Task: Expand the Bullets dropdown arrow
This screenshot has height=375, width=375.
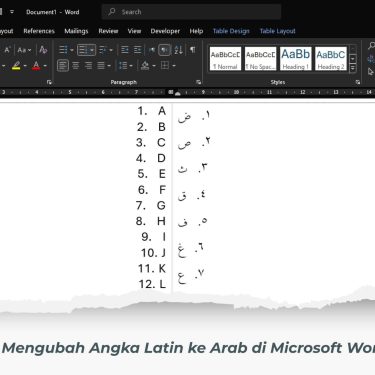Action: click(72, 50)
